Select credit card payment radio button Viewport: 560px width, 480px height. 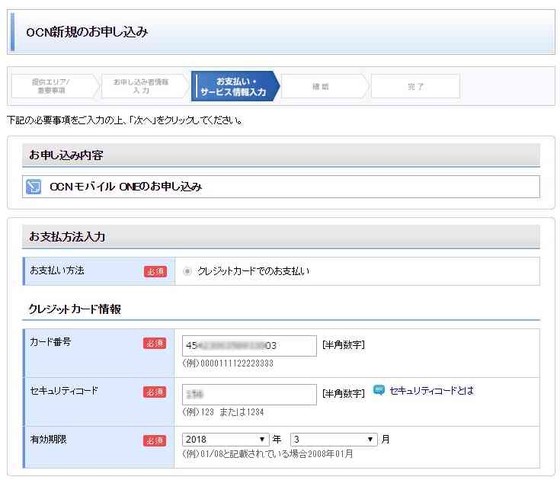coord(187,271)
